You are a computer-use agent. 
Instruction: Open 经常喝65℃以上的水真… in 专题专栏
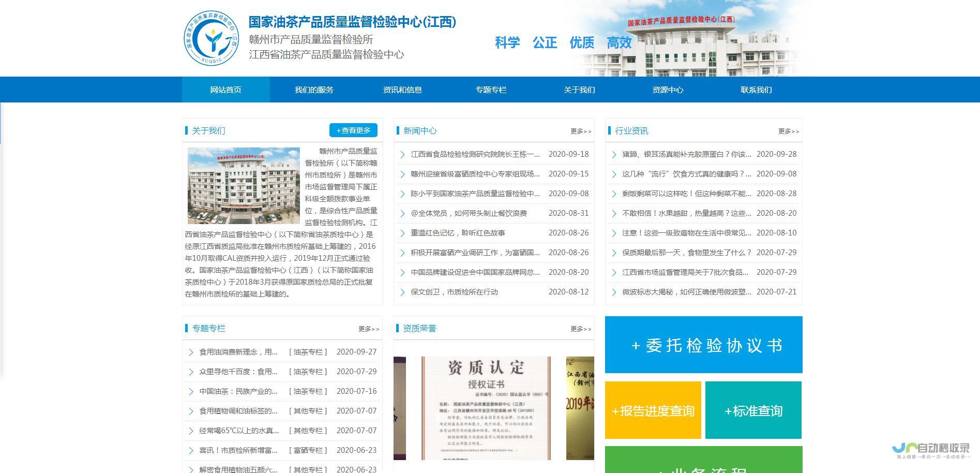coord(239,431)
